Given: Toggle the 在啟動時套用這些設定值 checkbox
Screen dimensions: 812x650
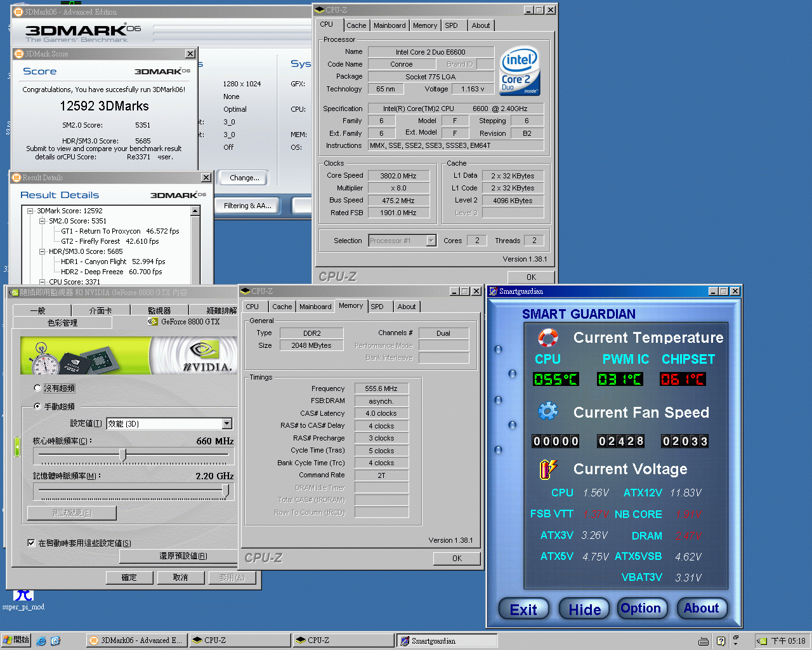Looking at the screenshot, I should pos(31,543).
